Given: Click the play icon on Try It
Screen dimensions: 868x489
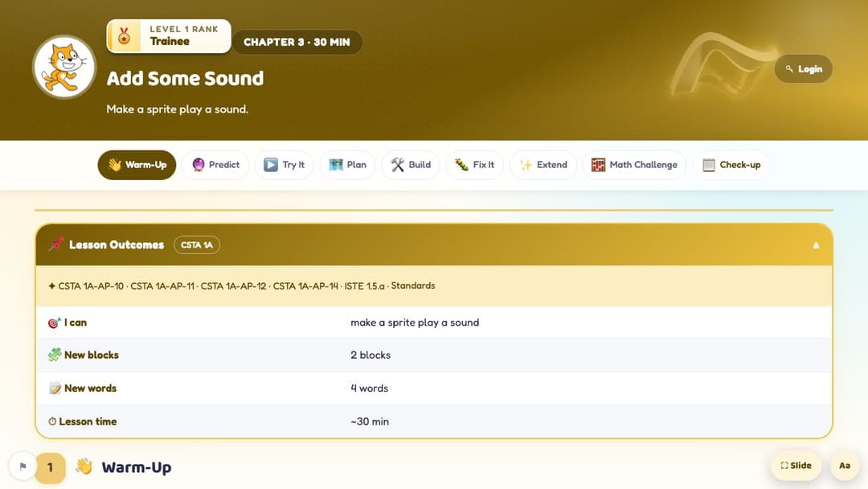Looking at the screenshot, I should click(x=271, y=165).
